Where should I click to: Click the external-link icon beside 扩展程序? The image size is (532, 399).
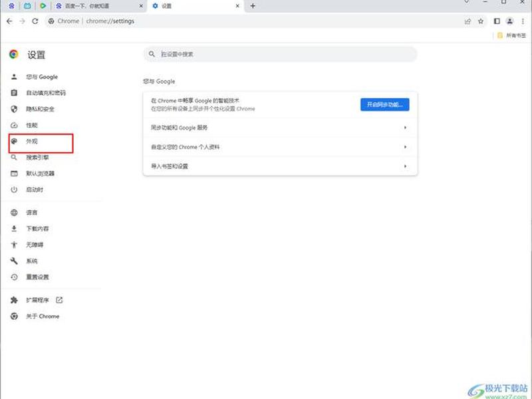(x=59, y=300)
